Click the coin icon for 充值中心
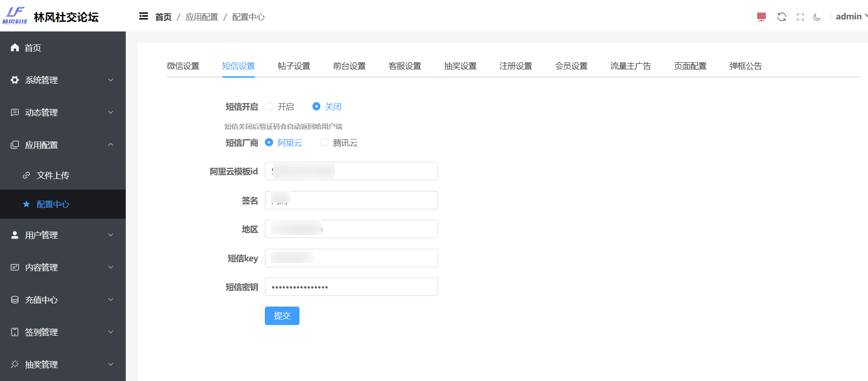Viewport: 868px width, 381px height. [x=15, y=300]
